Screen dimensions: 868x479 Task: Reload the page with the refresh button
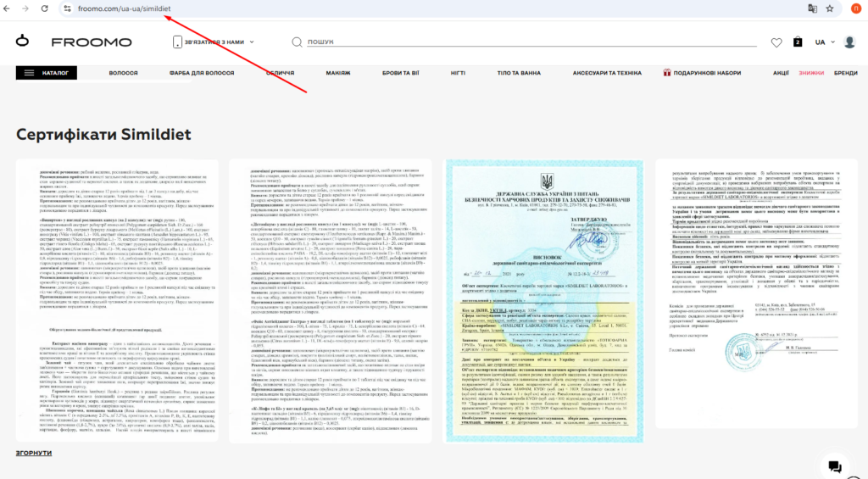click(x=44, y=8)
